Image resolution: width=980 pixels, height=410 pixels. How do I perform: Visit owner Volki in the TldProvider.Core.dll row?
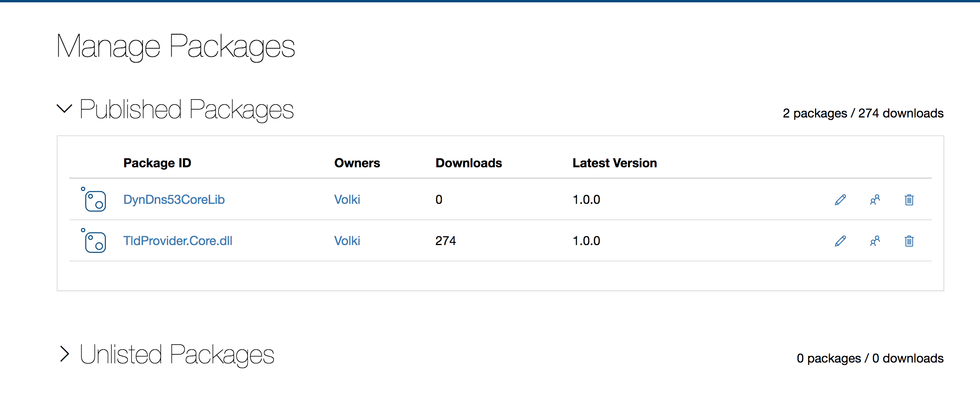347,241
